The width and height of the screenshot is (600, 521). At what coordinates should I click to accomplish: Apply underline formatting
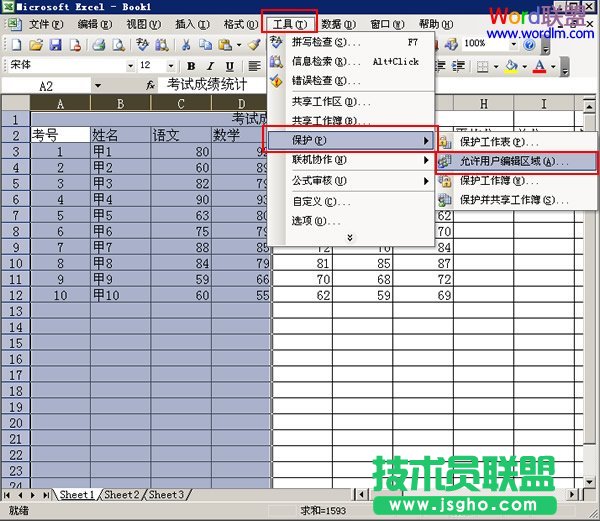[230, 67]
